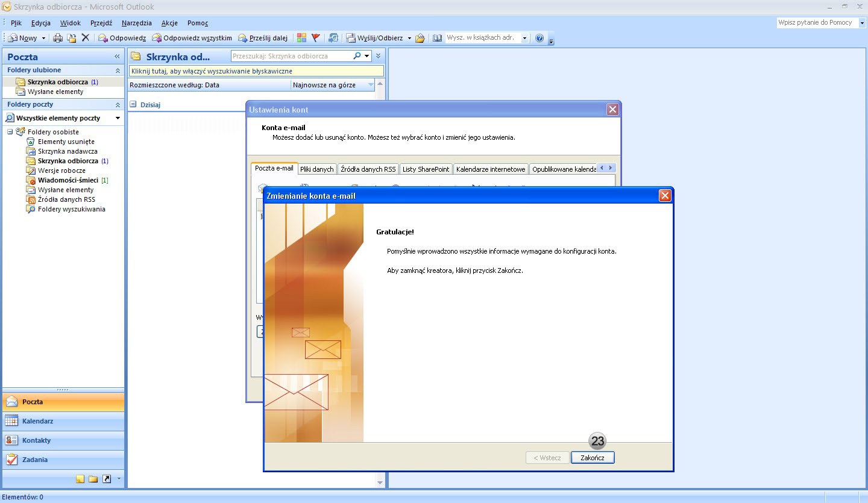Select Źródła danych RSS folder
The image size is (868, 503).
click(x=66, y=199)
